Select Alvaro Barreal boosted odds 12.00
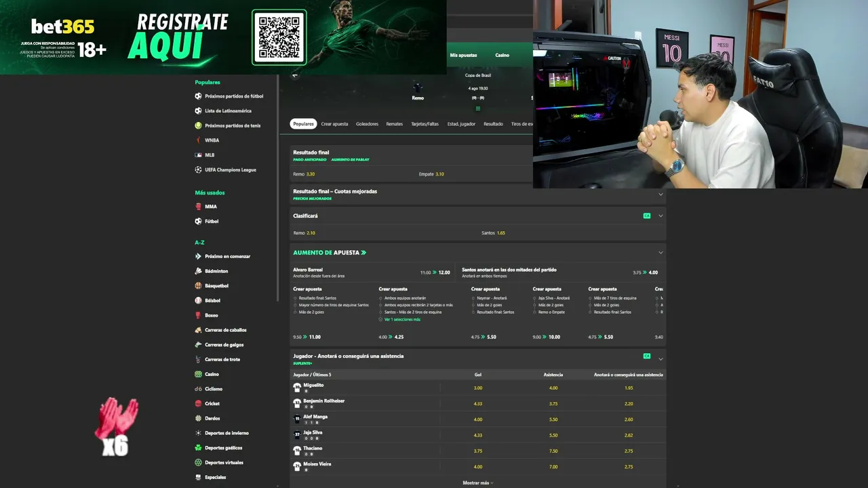 [x=444, y=272]
